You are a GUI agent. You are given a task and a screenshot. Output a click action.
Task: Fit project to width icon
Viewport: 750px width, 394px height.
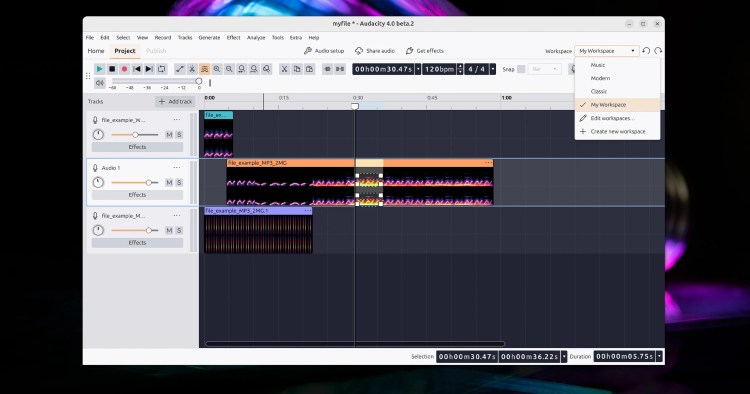point(254,69)
